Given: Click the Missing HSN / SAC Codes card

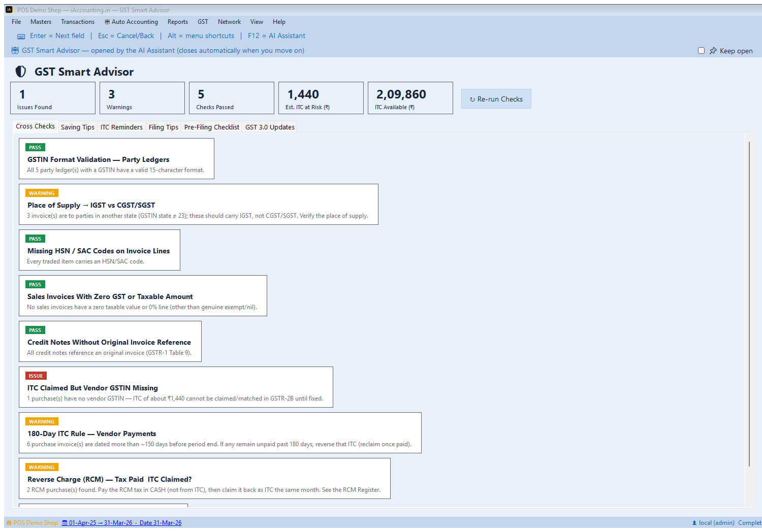Looking at the screenshot, I should (x=100, y=250).
